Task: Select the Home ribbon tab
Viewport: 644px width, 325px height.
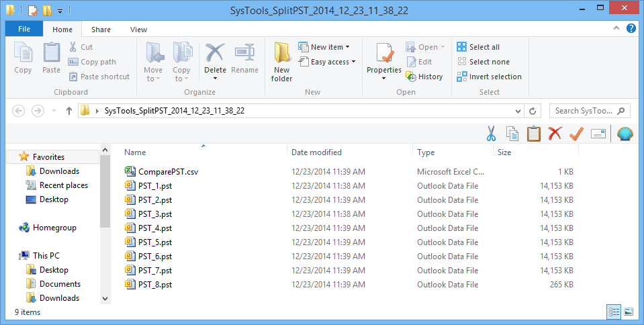Action: coord(62,30)
